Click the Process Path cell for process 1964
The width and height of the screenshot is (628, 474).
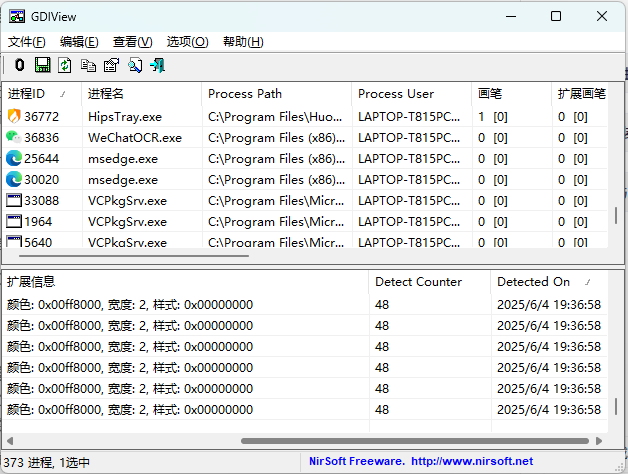276,222
